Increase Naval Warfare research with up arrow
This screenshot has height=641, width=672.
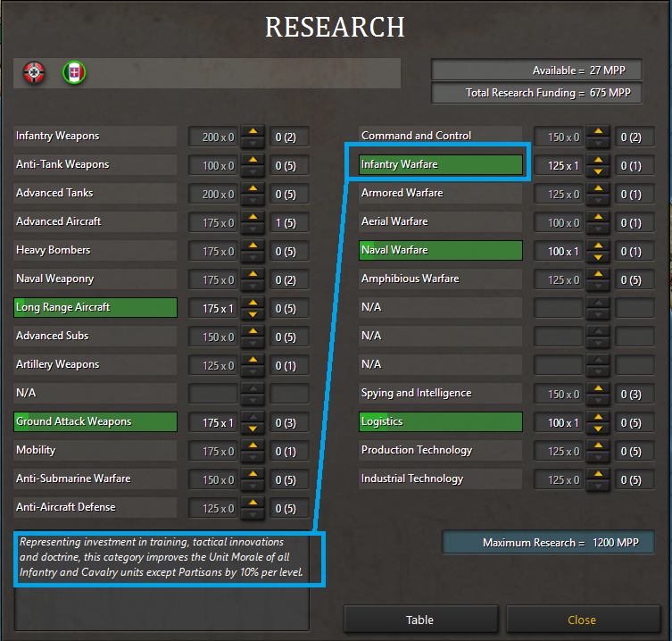[598, 246]
